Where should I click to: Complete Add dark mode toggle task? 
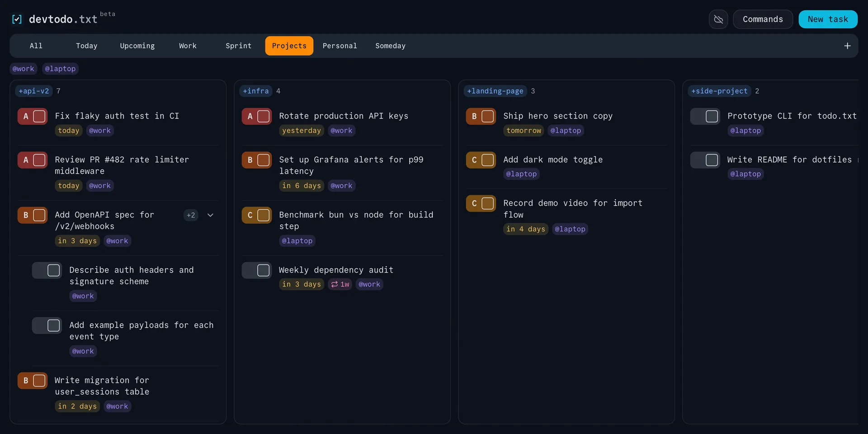pos(488,160)
